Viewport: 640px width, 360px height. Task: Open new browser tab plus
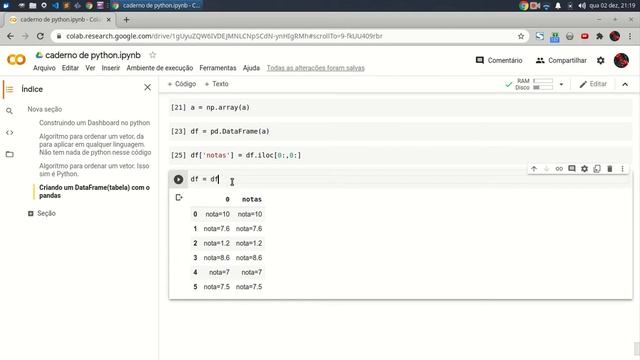pos(126,20)
